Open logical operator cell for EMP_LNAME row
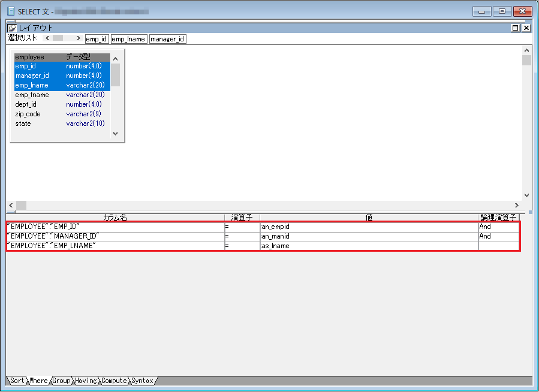 (x=498, y=246)
